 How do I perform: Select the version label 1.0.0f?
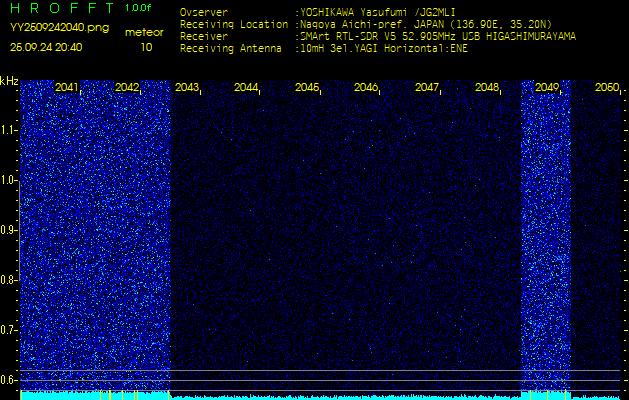138,8
